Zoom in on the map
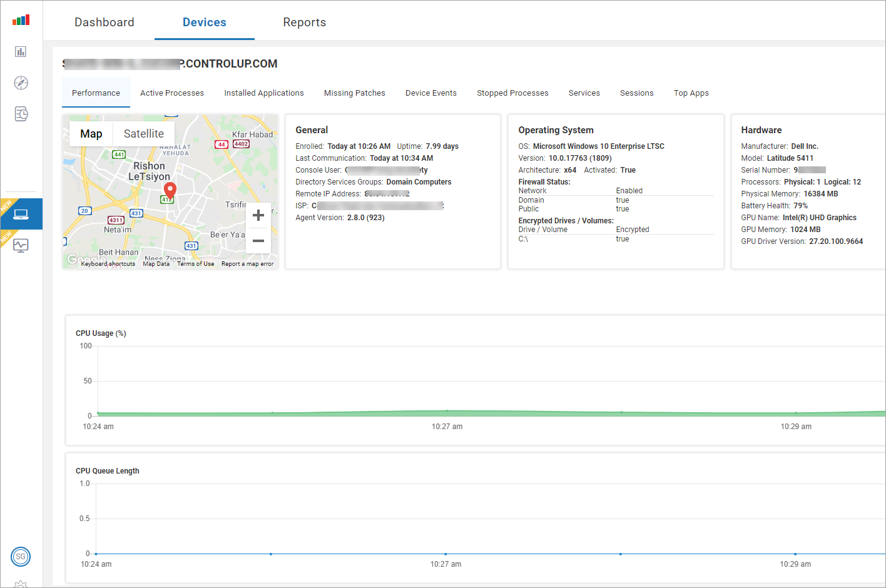This screenshot has width=886, height=588. point(258,216)
